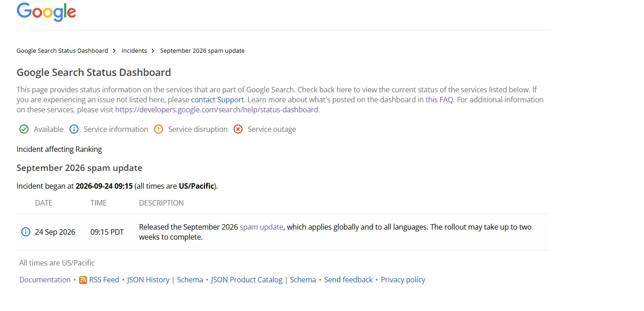
Task: Click the Service outage legend label
Action: click(x=272, y=129)
